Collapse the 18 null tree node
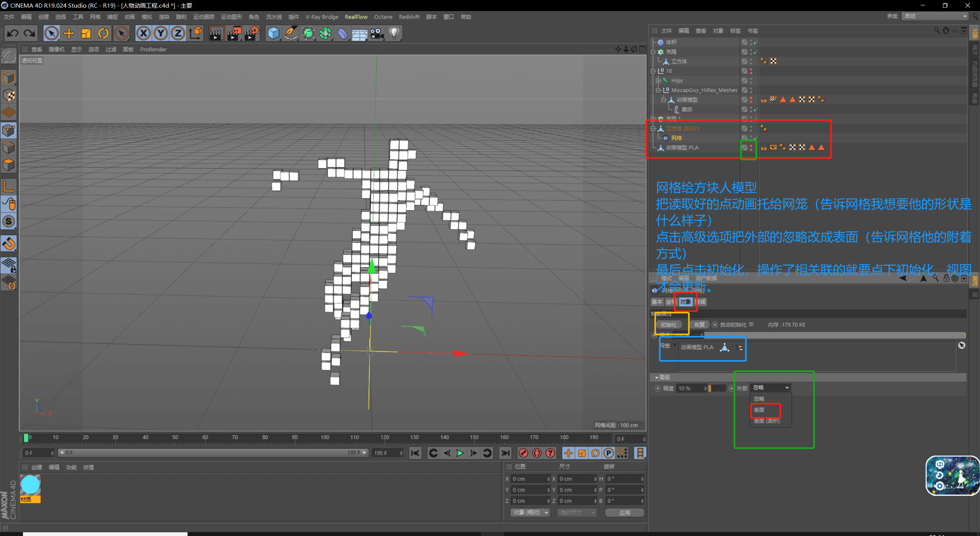This screenshot has height=536, width=980. pyautogui.click(x=653, y=71)
